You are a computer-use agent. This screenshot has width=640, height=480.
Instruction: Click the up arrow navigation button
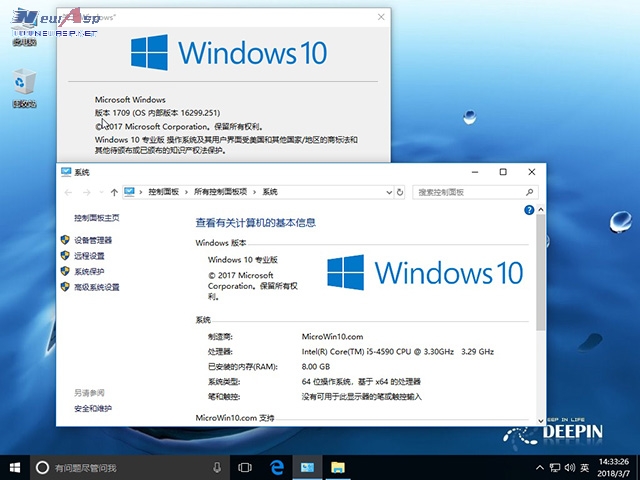115,191
